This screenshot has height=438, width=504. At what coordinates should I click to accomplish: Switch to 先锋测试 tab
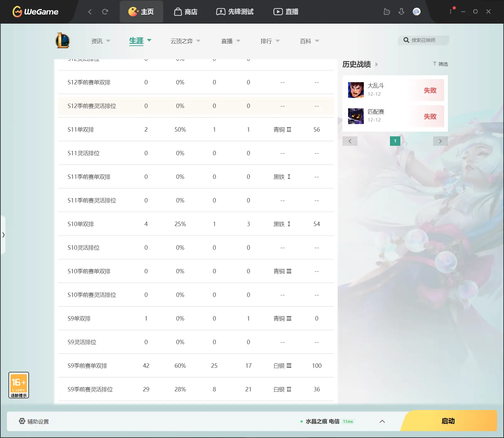[x=235, y=12]
